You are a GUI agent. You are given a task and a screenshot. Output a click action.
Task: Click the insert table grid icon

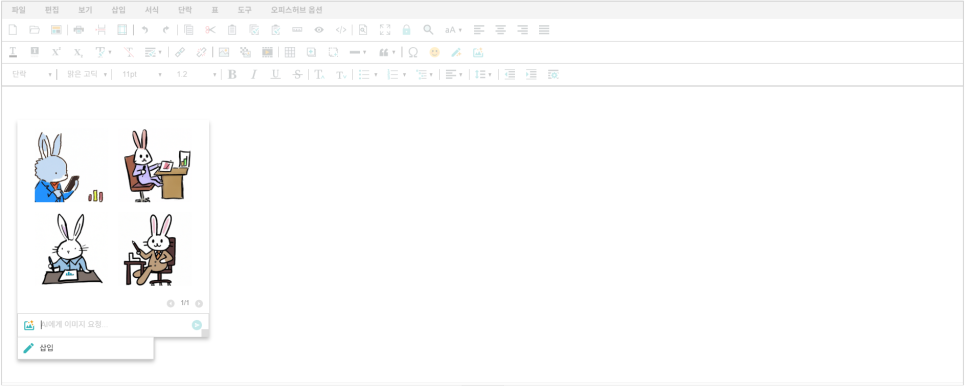(290, 52)
